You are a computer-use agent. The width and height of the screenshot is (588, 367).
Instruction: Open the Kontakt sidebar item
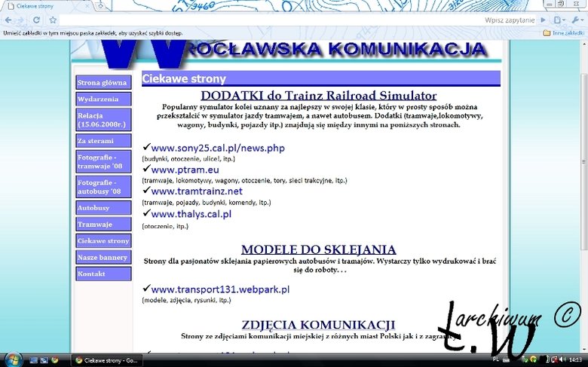103,274
